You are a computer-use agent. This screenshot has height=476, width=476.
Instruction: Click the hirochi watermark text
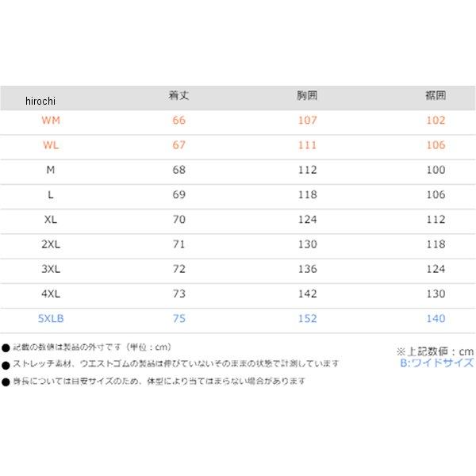[x=40, y=101]
